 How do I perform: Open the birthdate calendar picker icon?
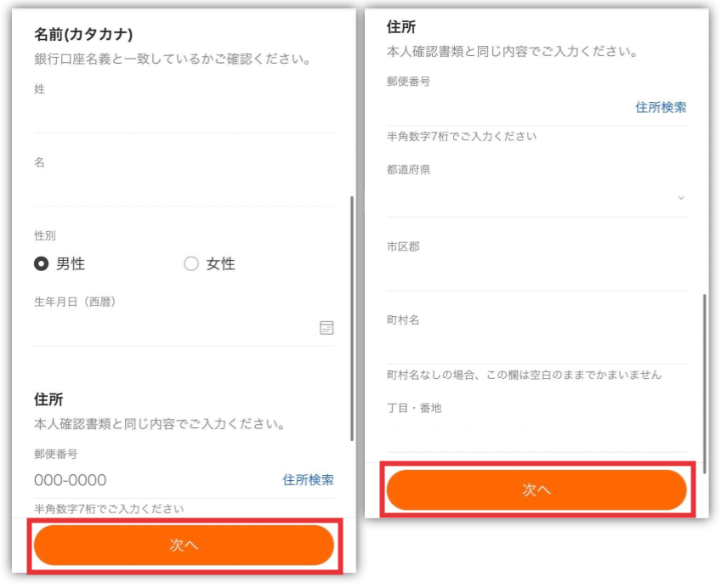(x=327, y=328)
